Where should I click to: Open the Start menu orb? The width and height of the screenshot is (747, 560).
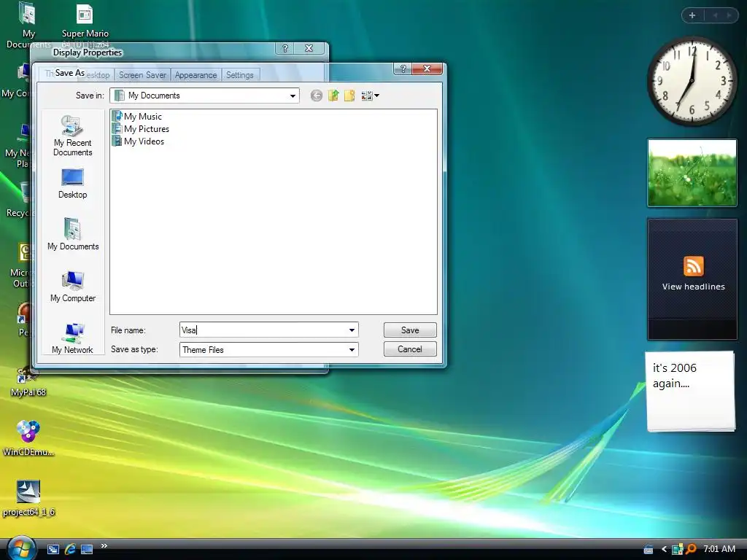point(21,548)
